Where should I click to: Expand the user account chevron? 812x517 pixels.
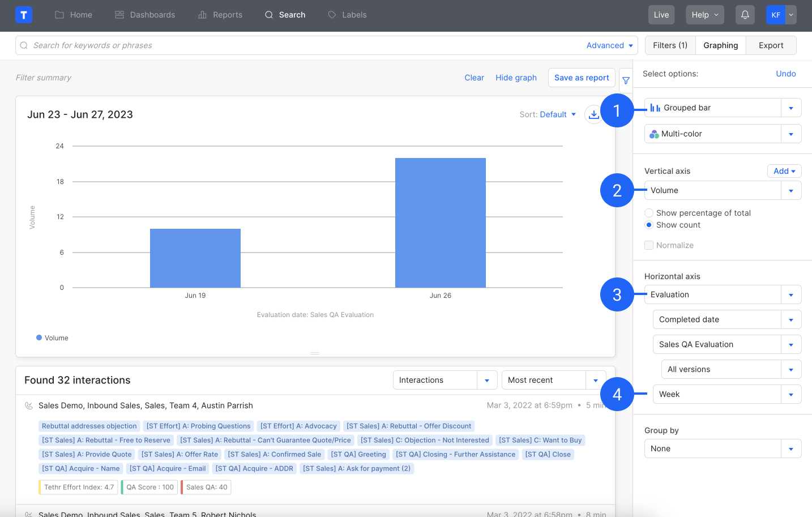(x=791, y=15)
